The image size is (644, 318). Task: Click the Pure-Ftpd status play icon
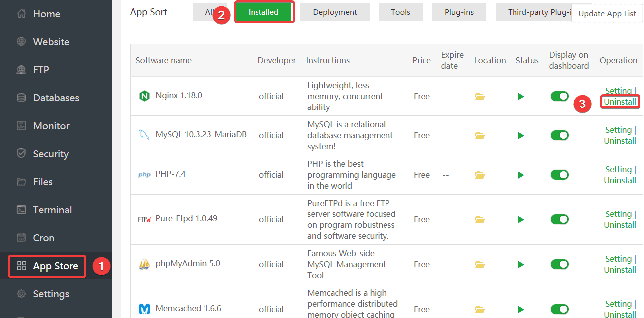[x=521, y=219]
